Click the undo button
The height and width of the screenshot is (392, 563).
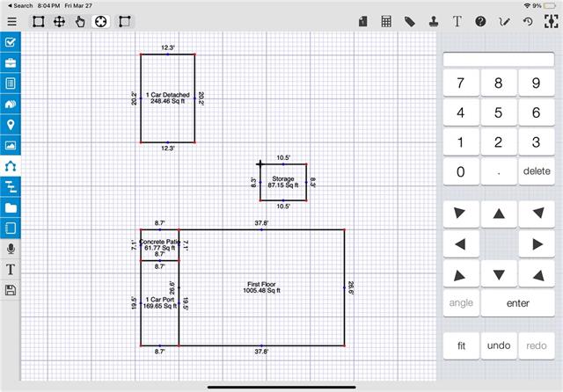[x=498, y=345]
